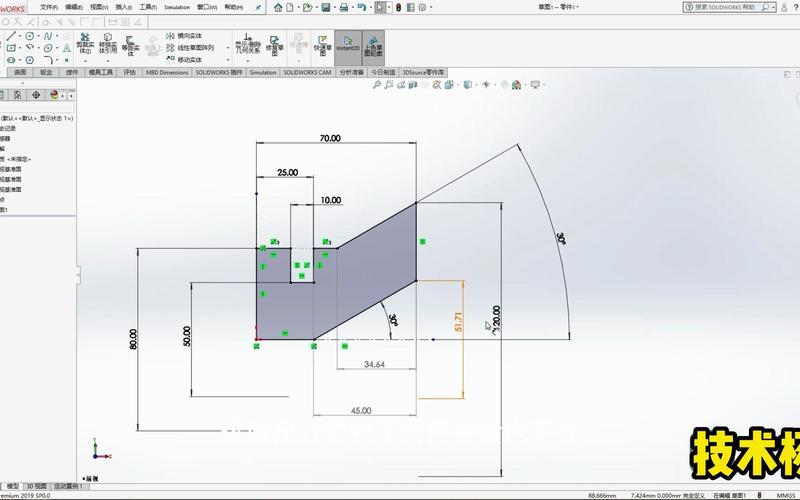Select the Spline sketch tool
The height and width of the screenshot is (500, 800).
[x=48, y=36]
